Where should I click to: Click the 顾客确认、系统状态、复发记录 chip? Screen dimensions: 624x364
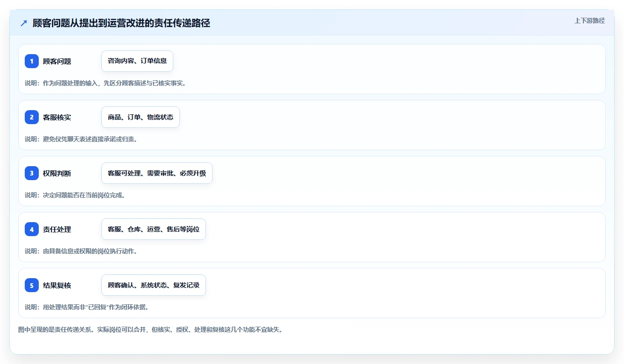[154, 285]
